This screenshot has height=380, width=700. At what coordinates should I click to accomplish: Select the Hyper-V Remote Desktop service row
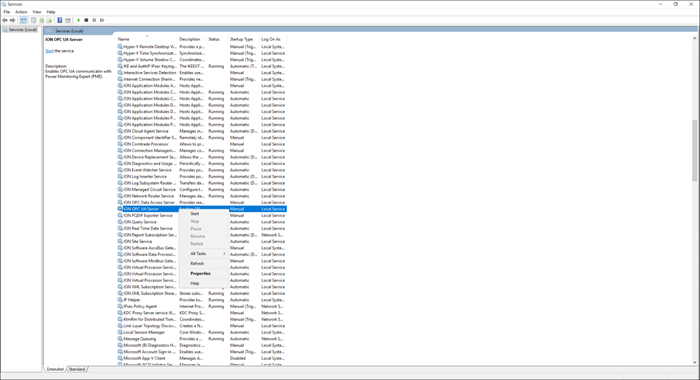[x=201, y=46]
